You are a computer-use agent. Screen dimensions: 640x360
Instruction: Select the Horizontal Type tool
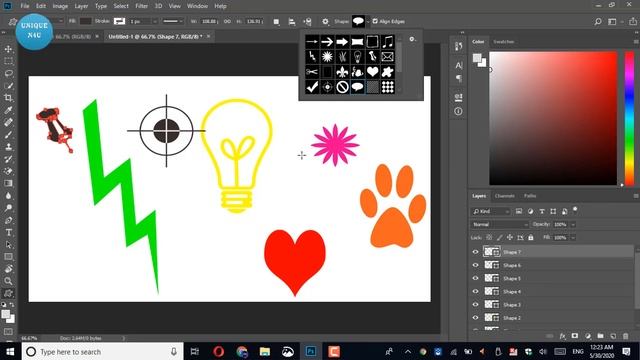[x=8, y=233]
